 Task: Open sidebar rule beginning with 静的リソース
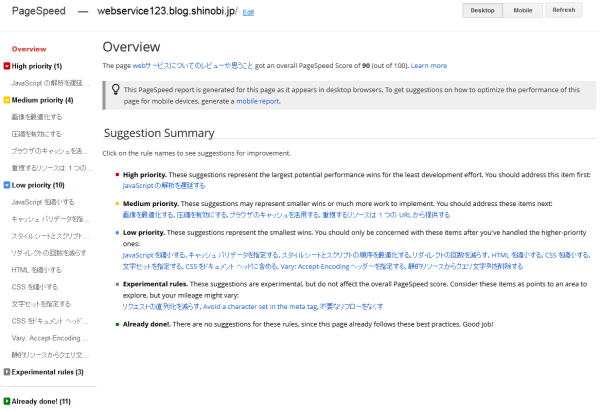point(50,355)
